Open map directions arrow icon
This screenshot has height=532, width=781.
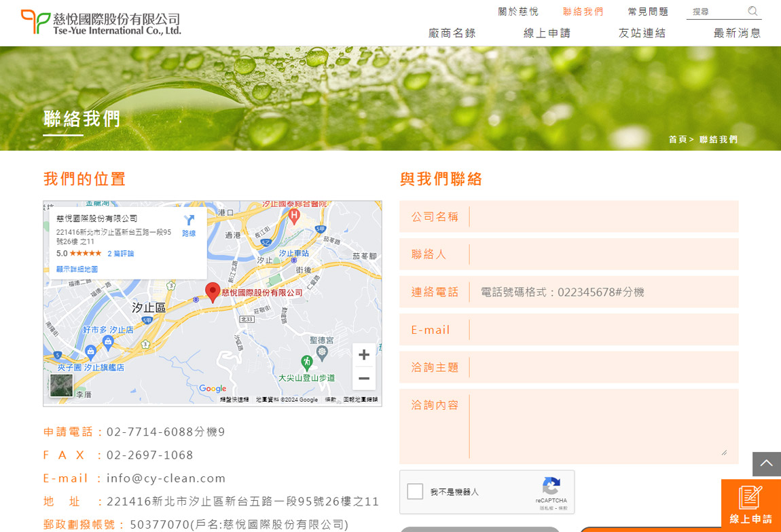click(x=189, y=221)
